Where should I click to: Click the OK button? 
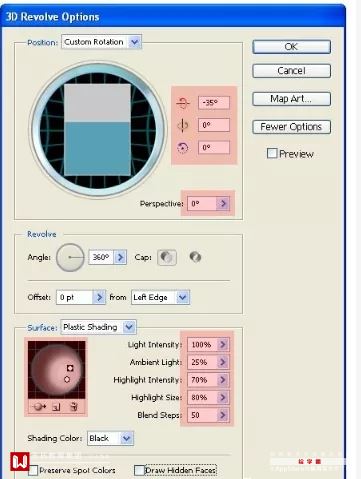pyautogui.click(x=291, y=47)
